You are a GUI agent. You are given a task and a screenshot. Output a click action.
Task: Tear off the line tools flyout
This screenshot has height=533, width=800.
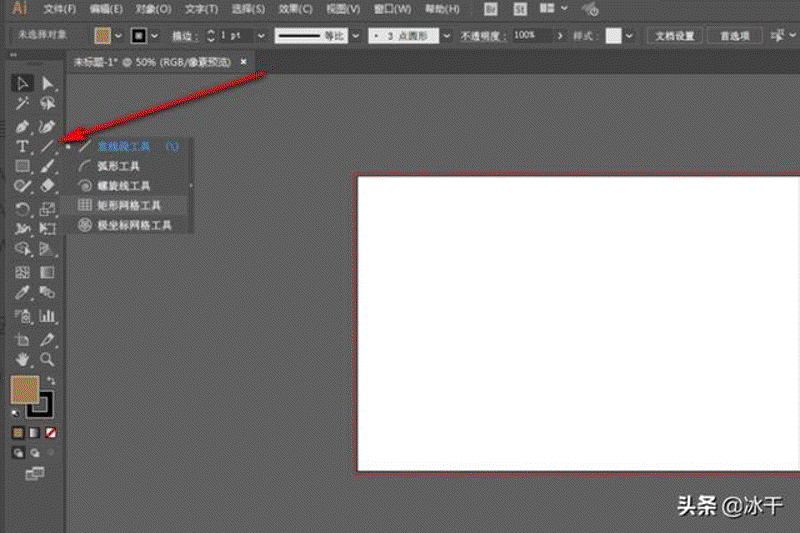[191, 186]
